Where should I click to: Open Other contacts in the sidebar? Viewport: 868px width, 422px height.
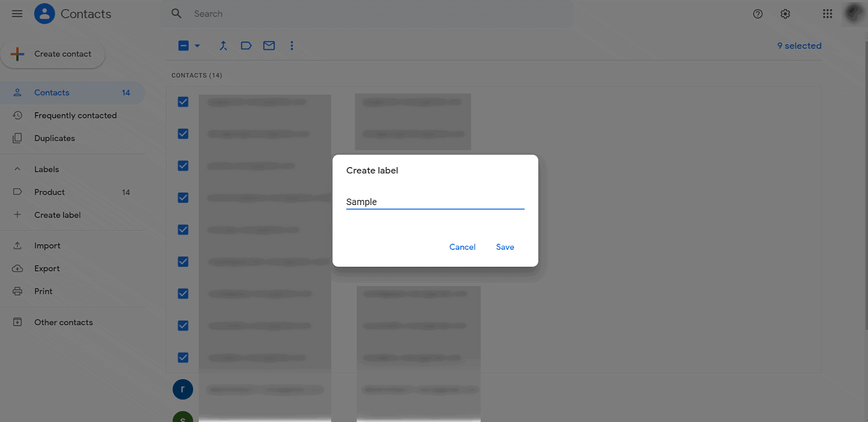tap(63, 322)
